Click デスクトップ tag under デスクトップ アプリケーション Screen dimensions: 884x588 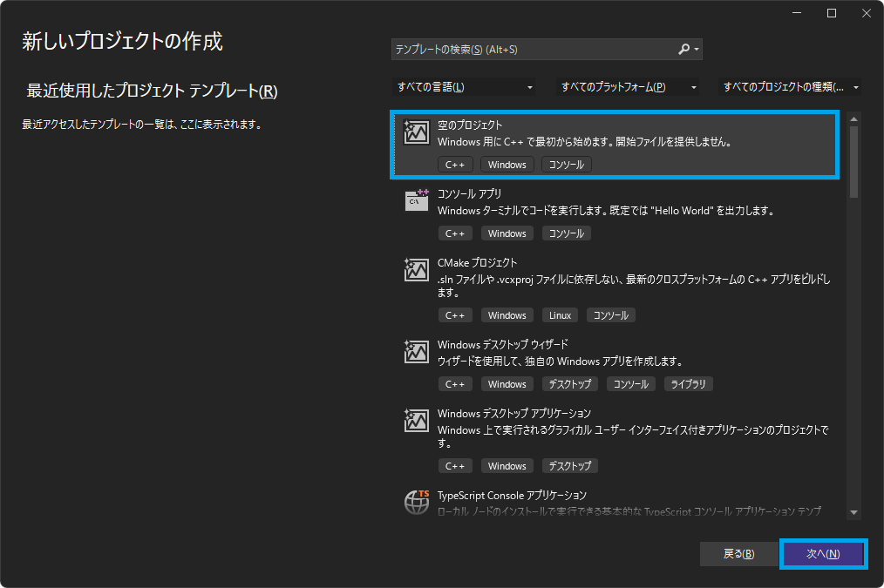(570, 466)
